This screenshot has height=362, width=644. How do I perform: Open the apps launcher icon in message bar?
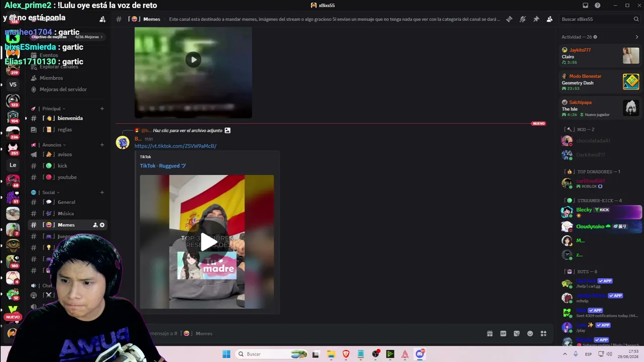[543, 333]
